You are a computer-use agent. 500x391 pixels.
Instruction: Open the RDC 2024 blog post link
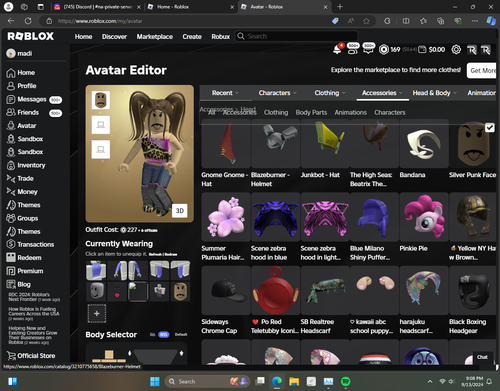pyautogui.click(x=34, y=297)
